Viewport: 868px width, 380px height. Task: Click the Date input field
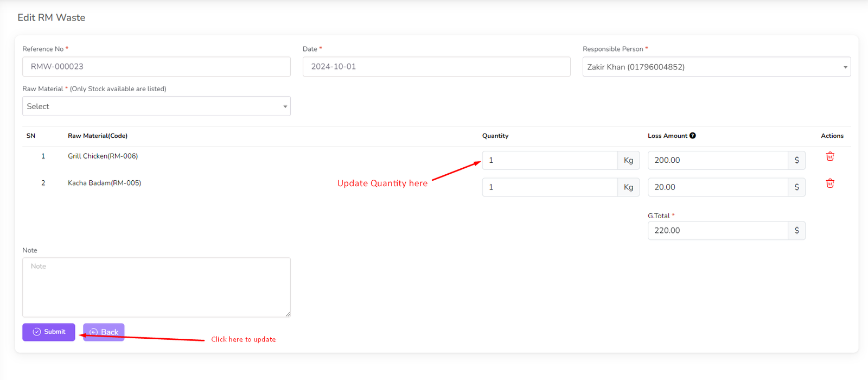pos(436,67)
